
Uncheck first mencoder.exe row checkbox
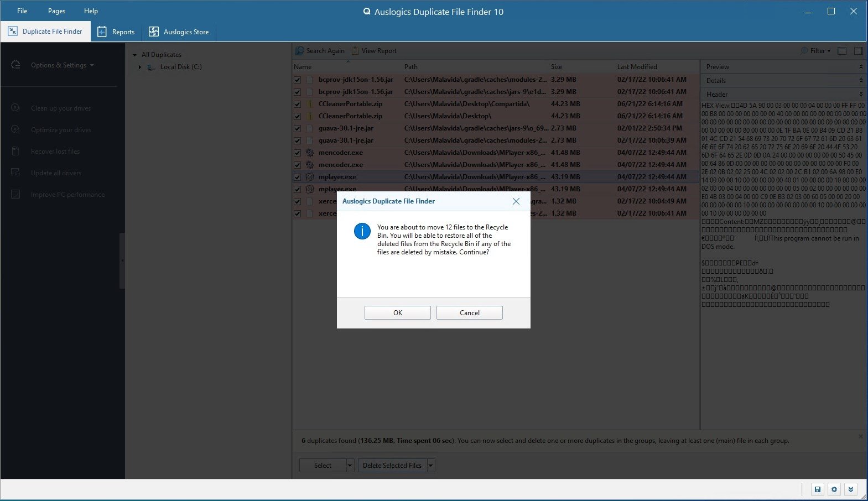tap(298, 153)
